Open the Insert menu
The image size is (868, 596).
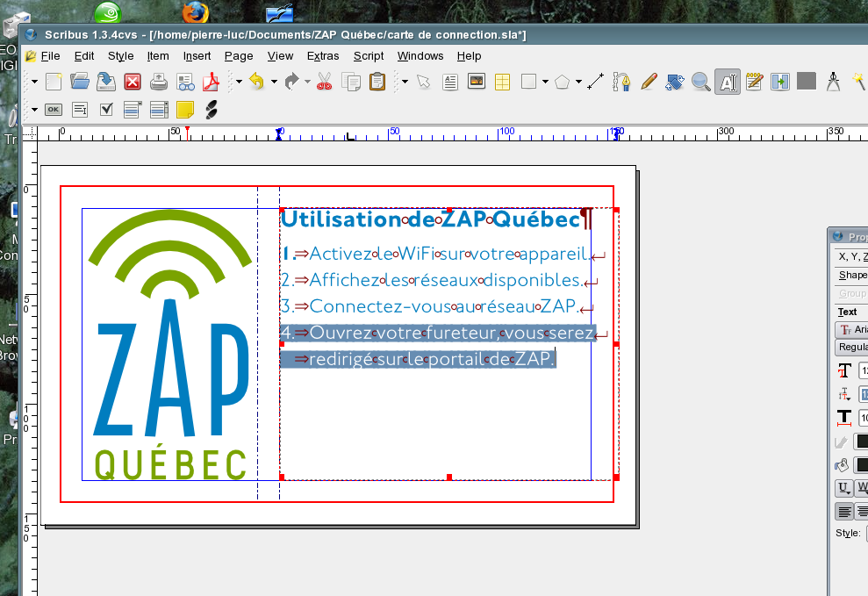click(x=197, y=55)
